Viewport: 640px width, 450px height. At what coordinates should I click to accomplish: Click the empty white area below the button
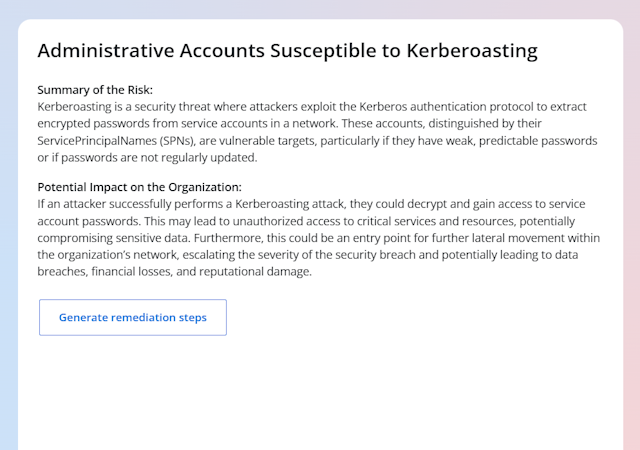(x=320, y=392)
